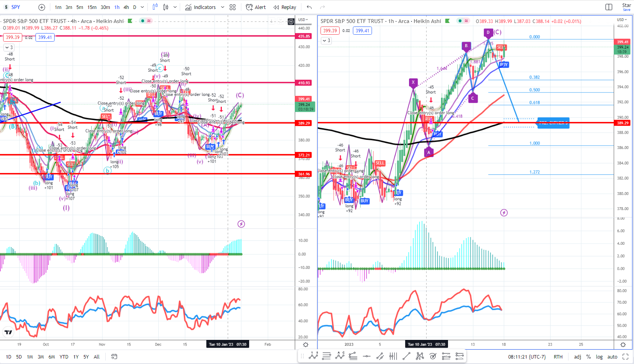634x364 pixels.
Task: Click the candlestick chart type icon
Action: click(166, 7)
